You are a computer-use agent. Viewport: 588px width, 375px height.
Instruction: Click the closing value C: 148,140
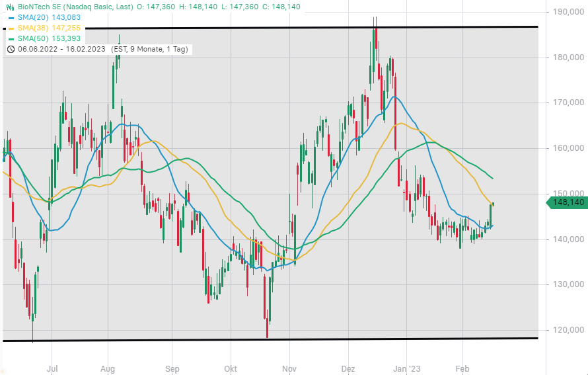281,7
